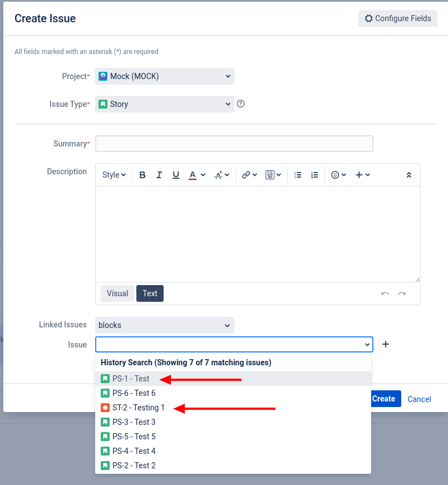Toggle italic formatting in Description toolbar

point(159,175)
